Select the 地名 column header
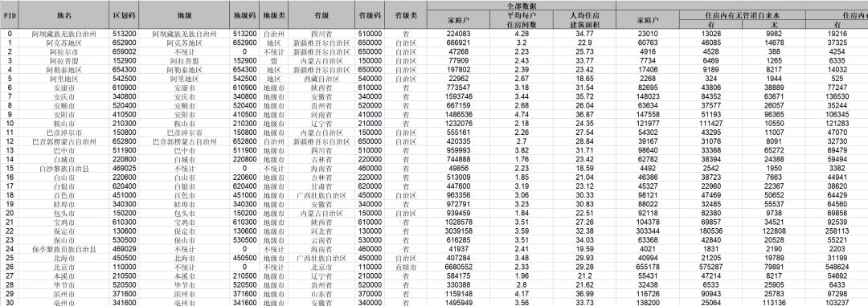The width and height of the screenshot is (868, 306). tap(64, 16)
